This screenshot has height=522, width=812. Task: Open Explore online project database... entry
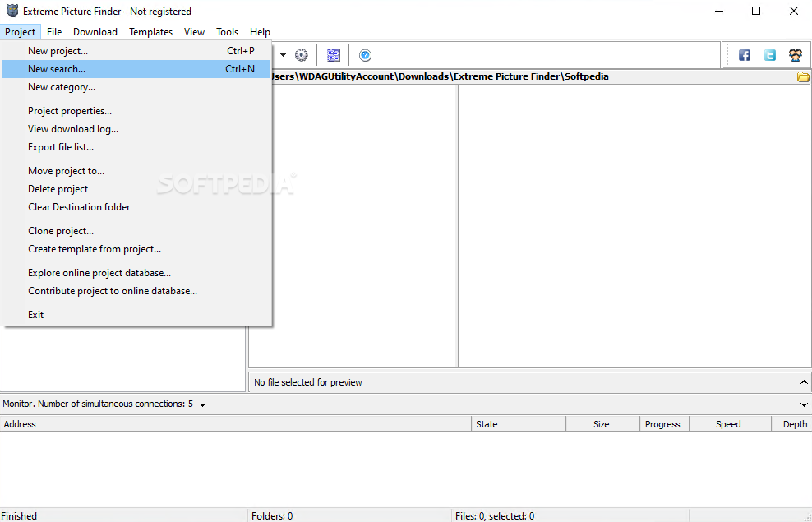pyautogui.click(x=136, y=273)
